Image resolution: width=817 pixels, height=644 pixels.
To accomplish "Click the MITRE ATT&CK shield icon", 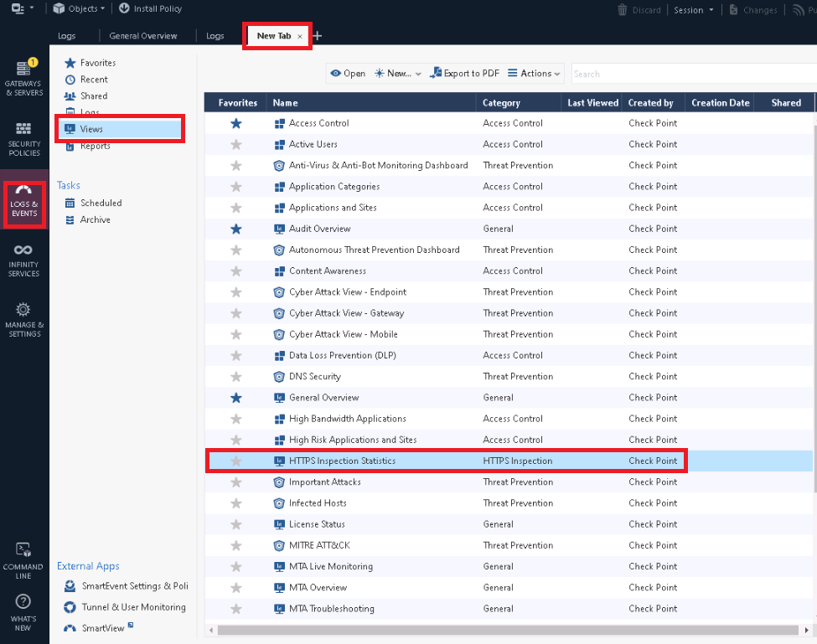I will pos(279,546).
